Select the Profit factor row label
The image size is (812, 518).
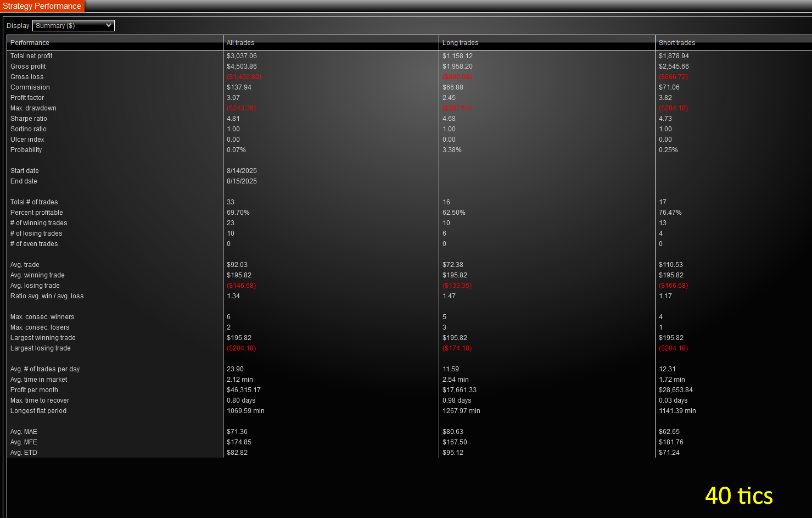tap(27, 98)
